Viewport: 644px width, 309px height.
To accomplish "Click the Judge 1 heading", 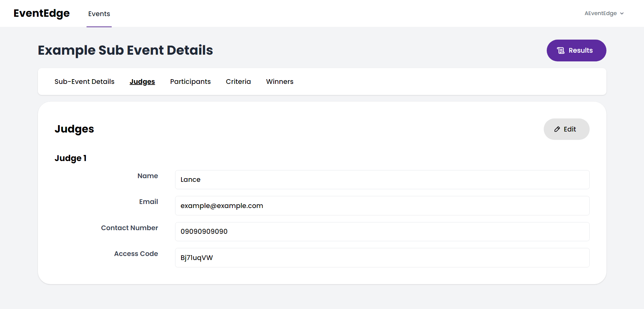I will click(70, 158).
